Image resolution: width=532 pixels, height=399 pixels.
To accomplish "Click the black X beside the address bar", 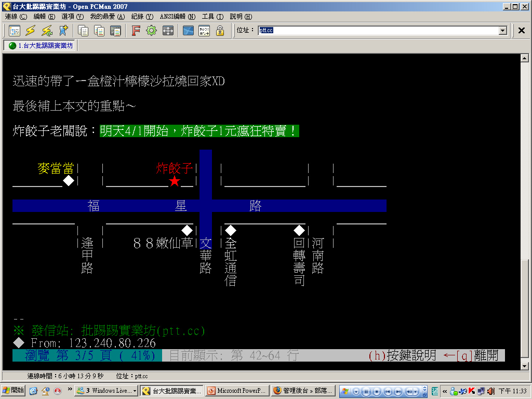I will coord(522,31).
